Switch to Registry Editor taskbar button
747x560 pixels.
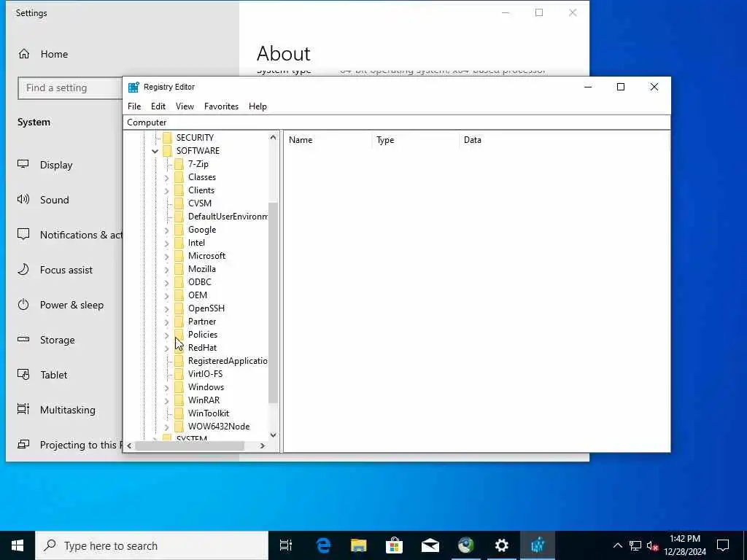[538, 545]
